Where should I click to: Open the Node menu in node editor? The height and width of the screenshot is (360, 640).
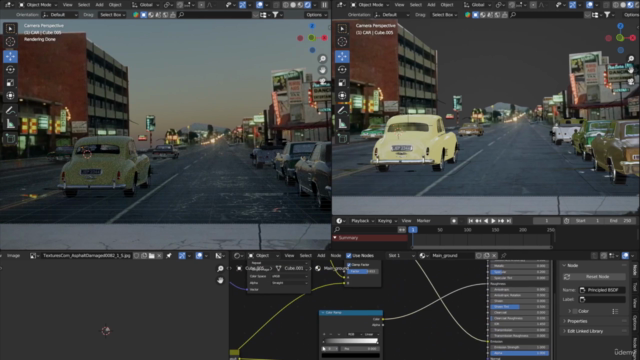(x=336, y=256)
